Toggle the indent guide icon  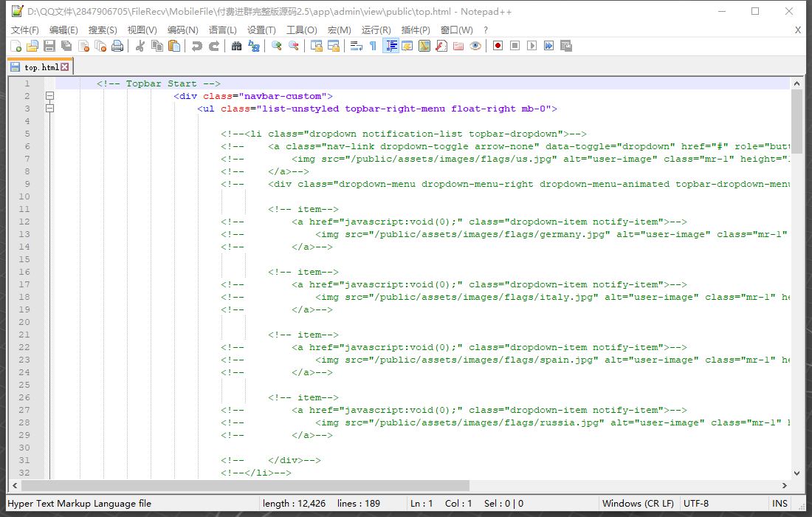pos(390,46)
